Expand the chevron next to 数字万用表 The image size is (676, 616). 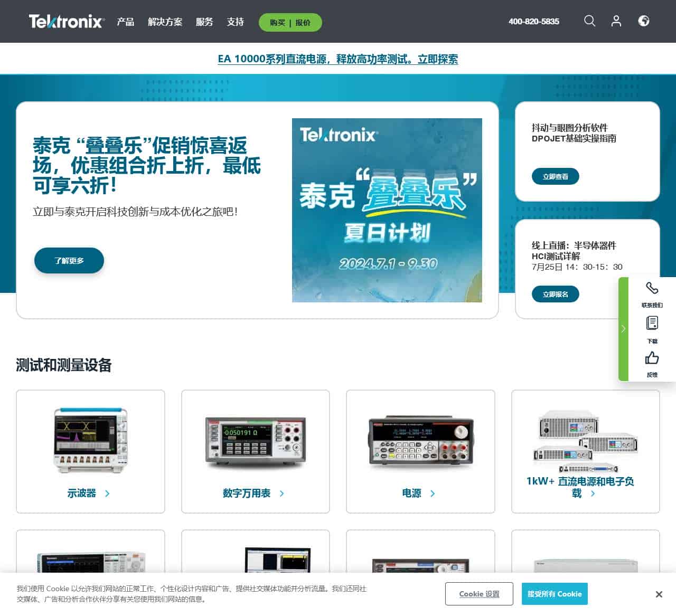tap(281, 494)
